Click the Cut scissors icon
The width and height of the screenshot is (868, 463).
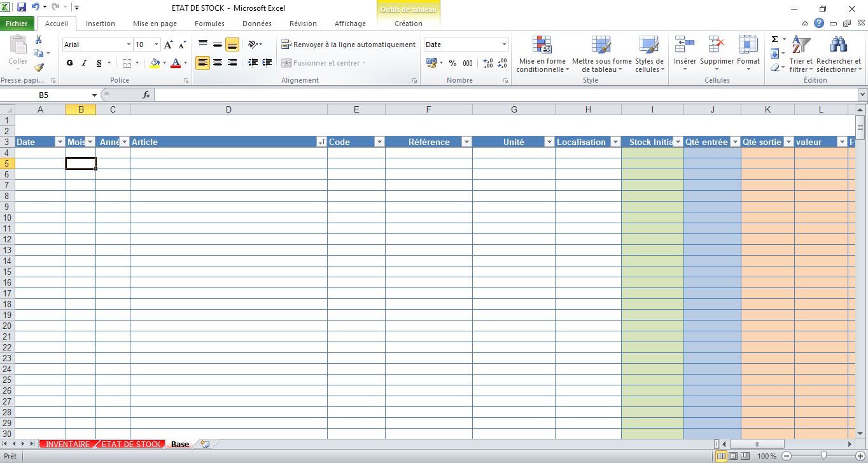click(x=38, y=40)
